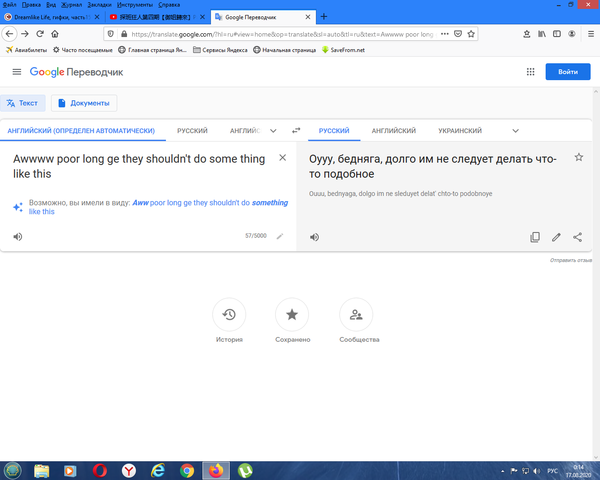Viewport: 600px width, 480px height.
Task: Open the Журнал menu
Action: click(72, 5)
